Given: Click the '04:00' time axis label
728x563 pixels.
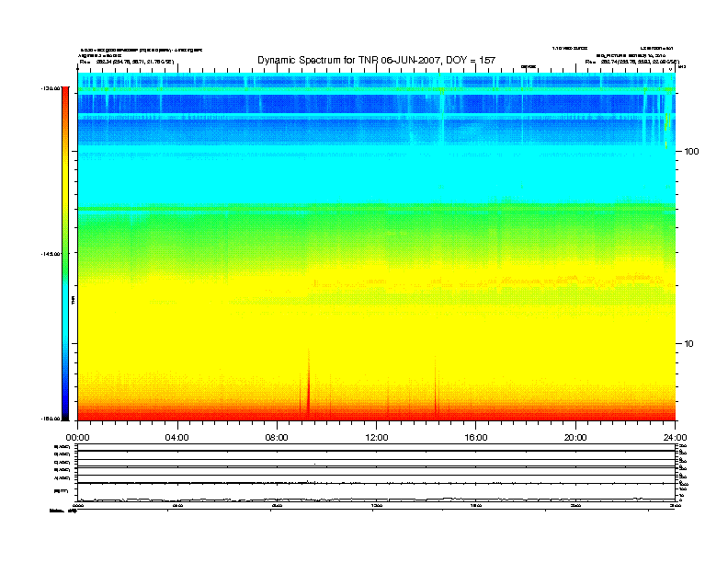Looking at the screenshot, I should coord(177,438).
